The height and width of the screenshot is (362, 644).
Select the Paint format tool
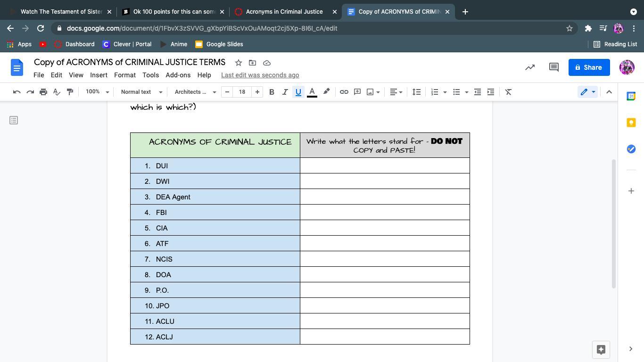(x=70, y=92)
